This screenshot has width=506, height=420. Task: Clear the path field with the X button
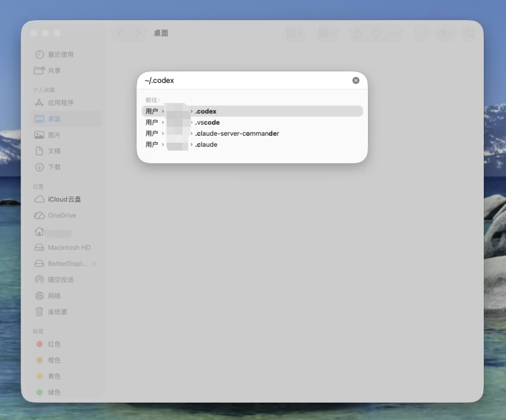[x=355, y=80]
